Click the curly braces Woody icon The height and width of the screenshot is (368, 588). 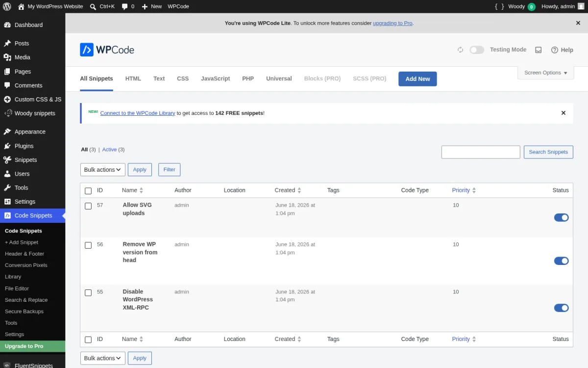[499, 6]
